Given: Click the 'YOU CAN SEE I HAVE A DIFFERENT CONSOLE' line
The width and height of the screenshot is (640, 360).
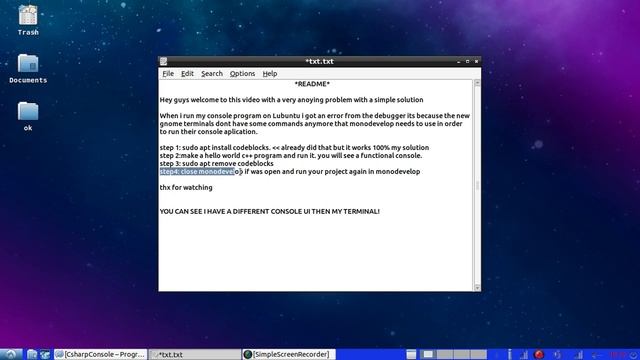Looking at the screenshot, I should click(269, 211).
